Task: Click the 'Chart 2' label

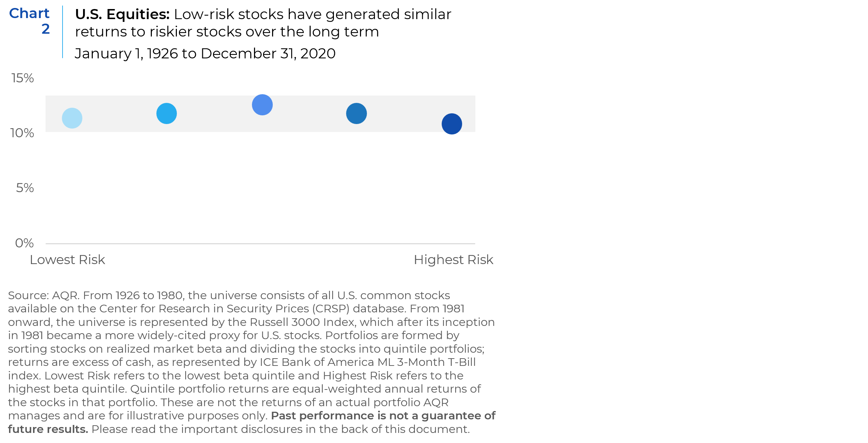Action: coord(30,21)
